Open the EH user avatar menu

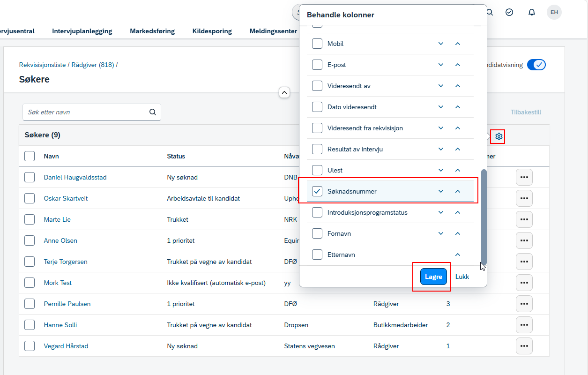[x=554, y=12]
